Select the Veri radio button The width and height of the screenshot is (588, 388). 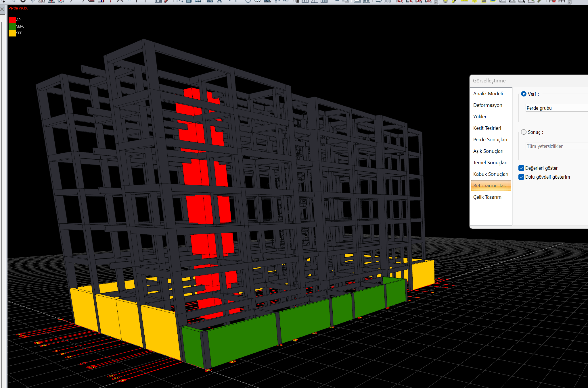click(524, 94)
